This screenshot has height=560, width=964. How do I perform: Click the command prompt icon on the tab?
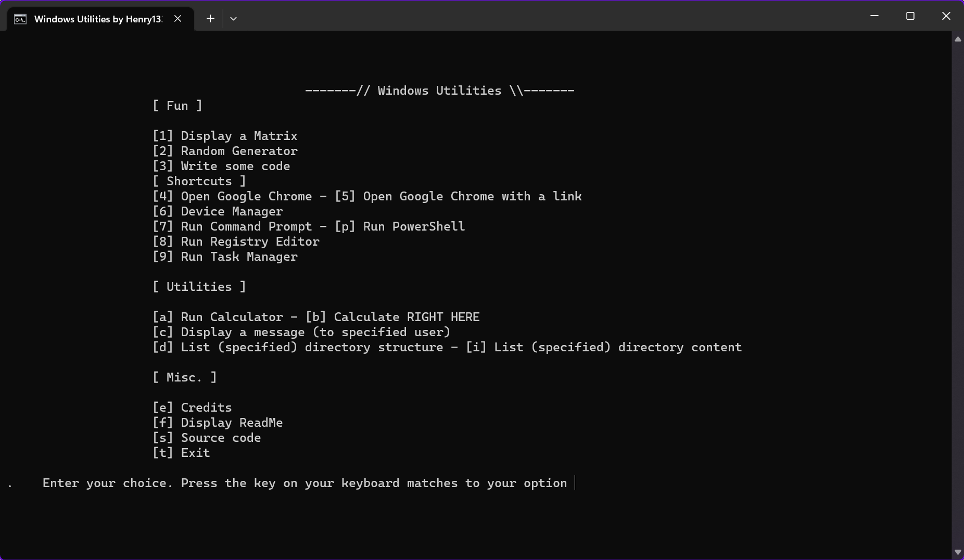point(20,19)
